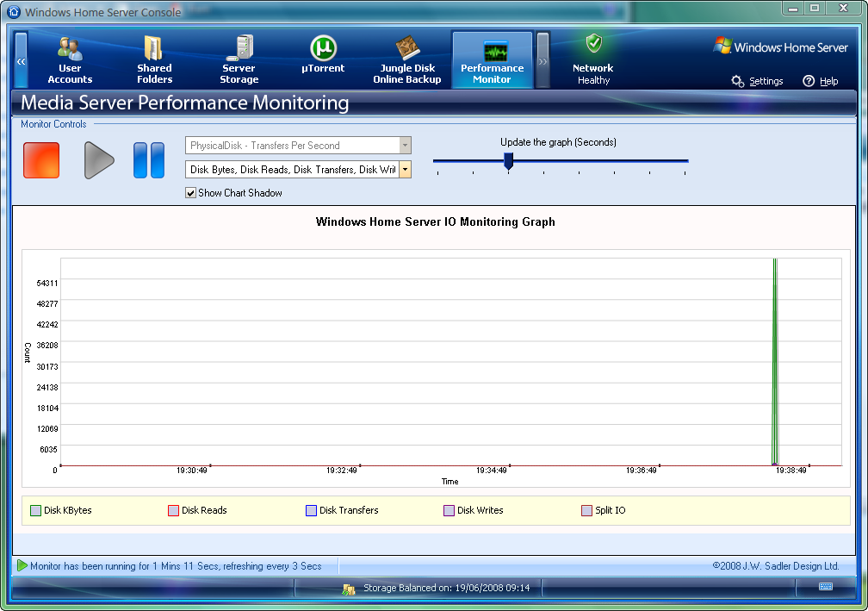868x611 pixels.
Task: Start monitoring with the play button
Action: (99, 160)
